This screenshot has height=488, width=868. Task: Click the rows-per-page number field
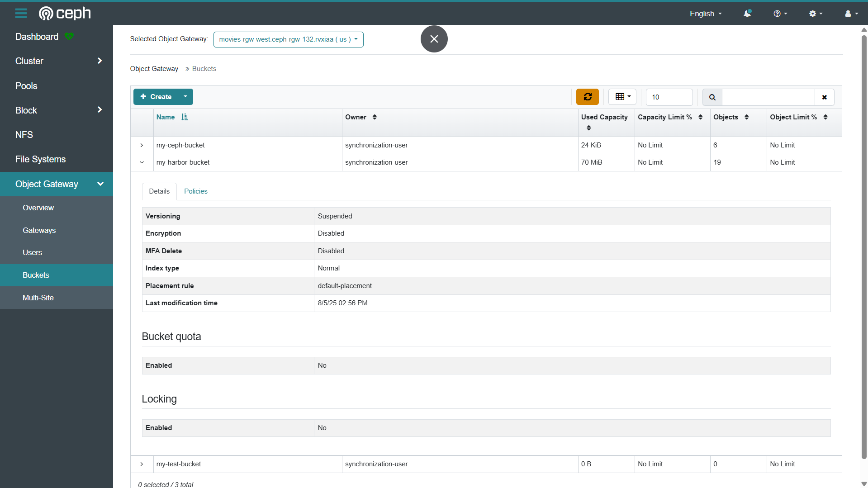669,97
